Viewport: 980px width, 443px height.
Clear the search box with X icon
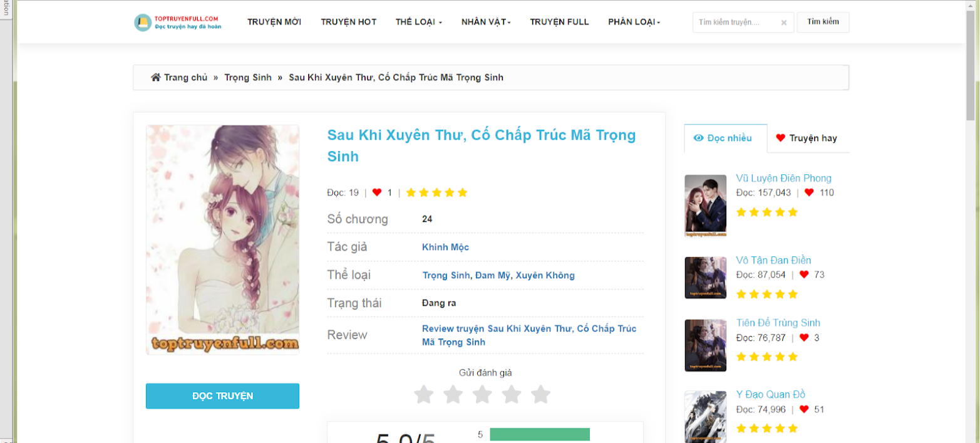[783, 23]
